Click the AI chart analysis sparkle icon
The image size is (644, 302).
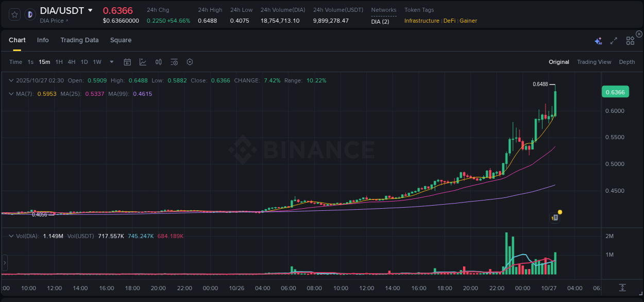[x=598, y=40]
